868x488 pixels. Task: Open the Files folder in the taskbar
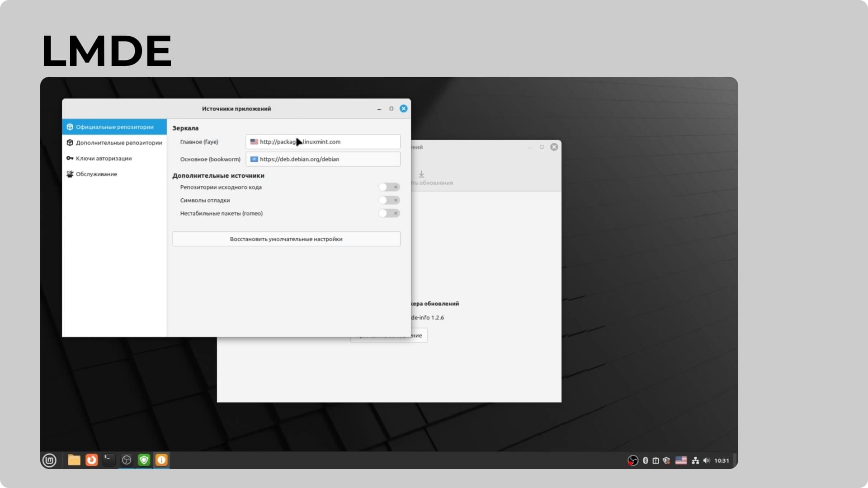coord(74,460)
